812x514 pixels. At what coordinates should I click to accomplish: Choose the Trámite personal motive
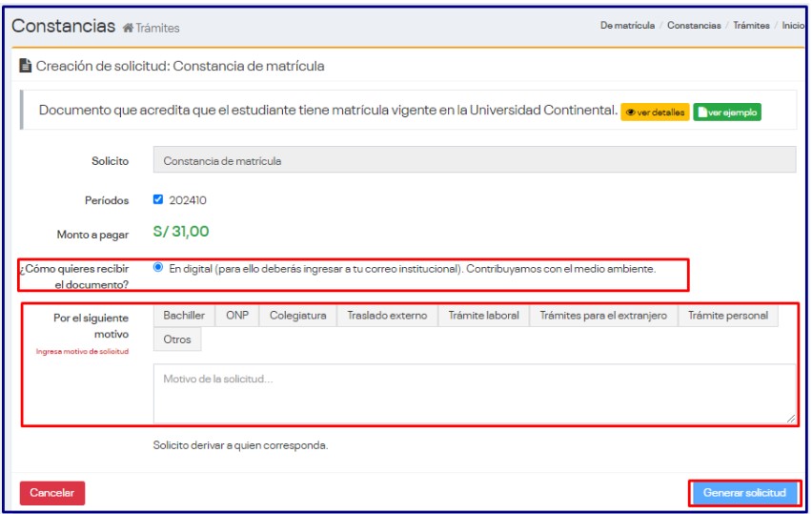point(727,316)
